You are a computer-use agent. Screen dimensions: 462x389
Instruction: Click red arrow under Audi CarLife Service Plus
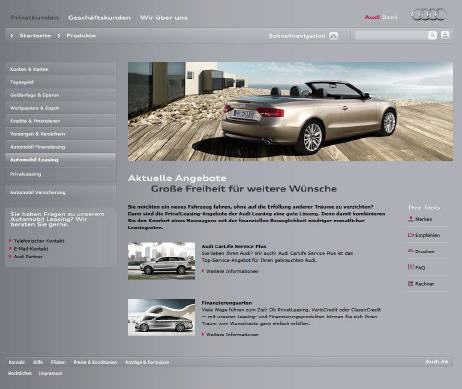[x=203, y=271]
